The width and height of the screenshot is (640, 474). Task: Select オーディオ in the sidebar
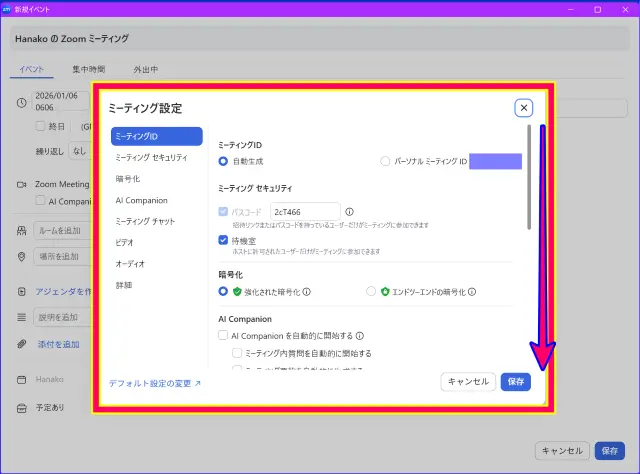(x=130, y=264)
